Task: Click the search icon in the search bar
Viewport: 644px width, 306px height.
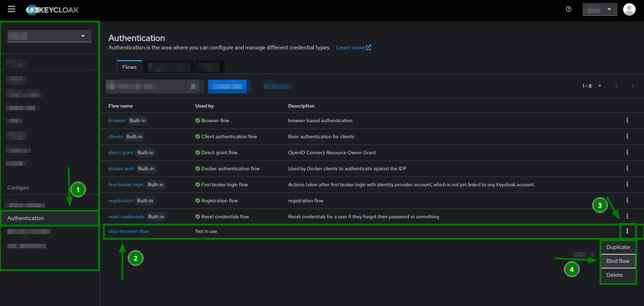Action: click(194, 86)
